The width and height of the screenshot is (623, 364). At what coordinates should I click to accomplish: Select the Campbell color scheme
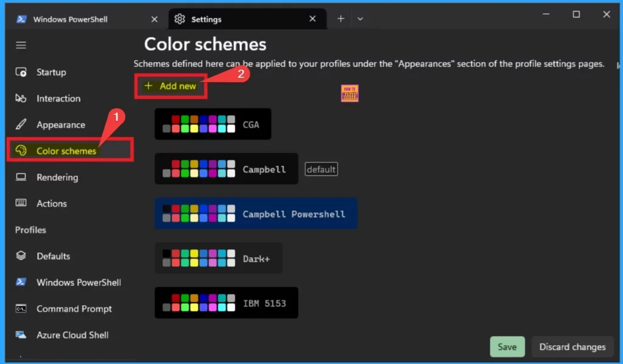coord(226,169)
